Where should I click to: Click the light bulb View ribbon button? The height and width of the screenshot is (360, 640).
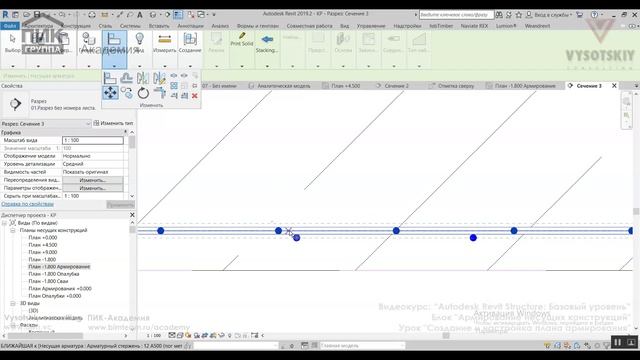point(139,43)
